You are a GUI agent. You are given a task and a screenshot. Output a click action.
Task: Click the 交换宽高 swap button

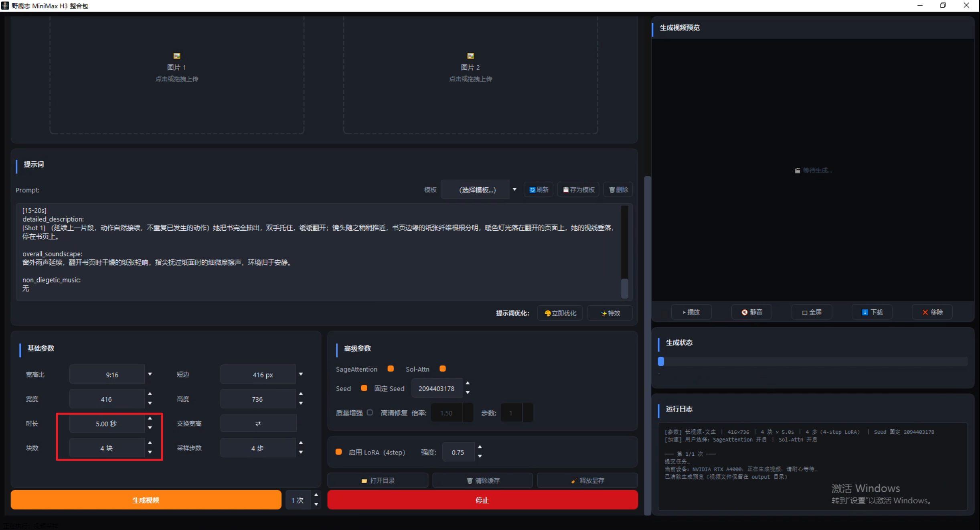pyautogui.click(x=258, y=423)
